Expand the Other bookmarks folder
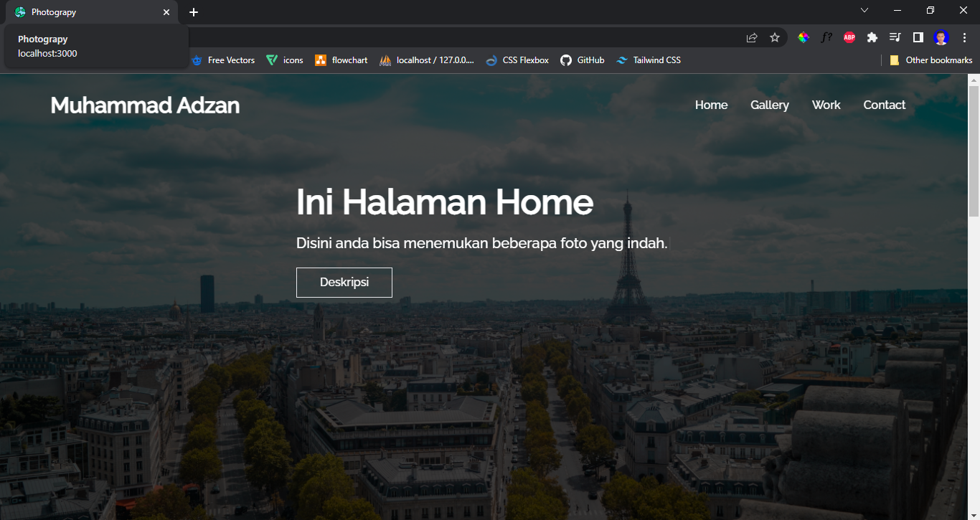 930,60
